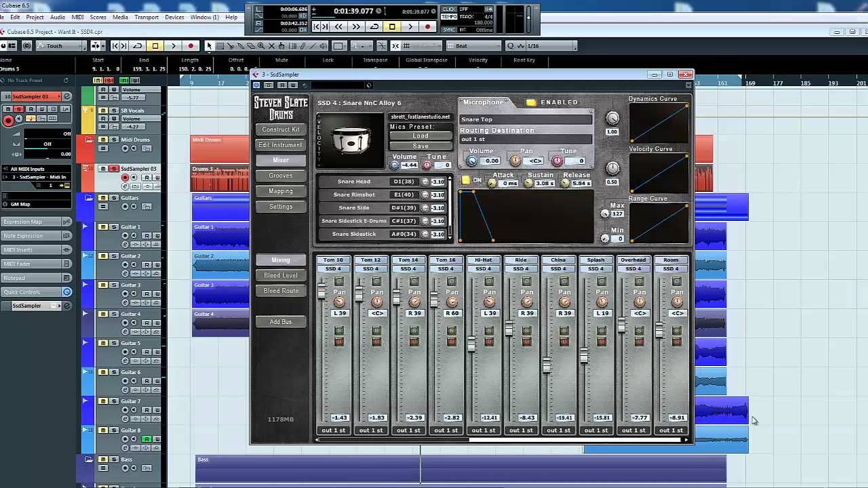868x488 pixels.
Task: Click the Add Bus button
Action: (x=281, y=321)
